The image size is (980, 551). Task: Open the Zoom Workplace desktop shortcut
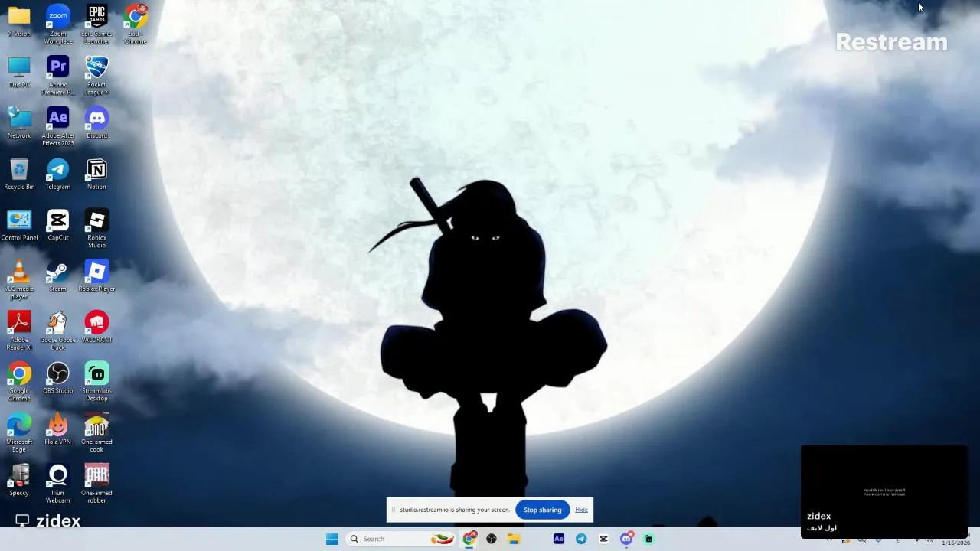[58, 24]
